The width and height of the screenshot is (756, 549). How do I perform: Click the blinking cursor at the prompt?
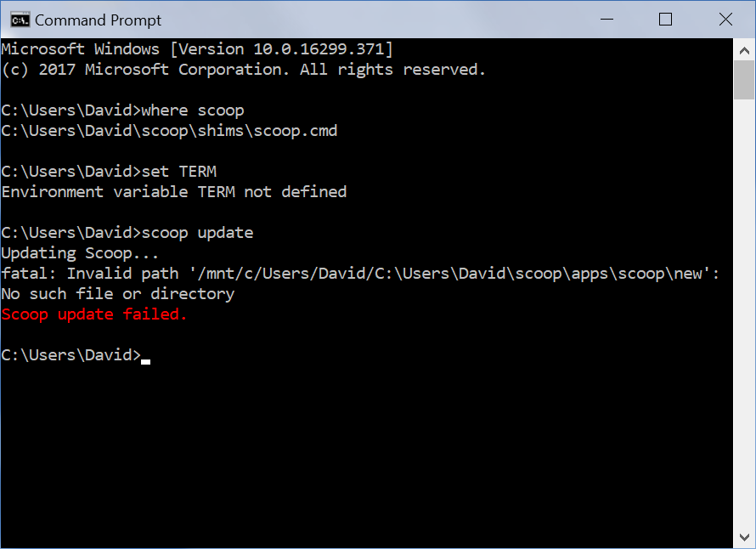[144, 360]
